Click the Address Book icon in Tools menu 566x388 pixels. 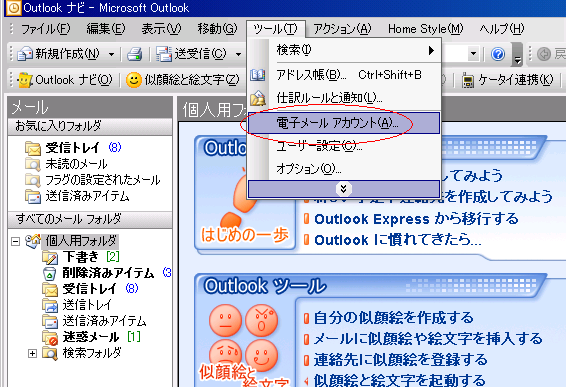(x=258, y=75)
